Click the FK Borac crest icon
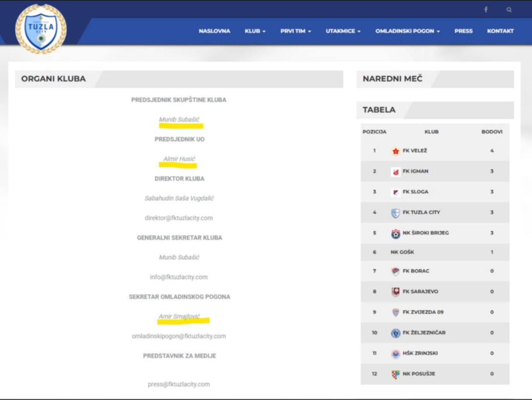The width and height of the screenshot is (532, 400). click(395, 271)
